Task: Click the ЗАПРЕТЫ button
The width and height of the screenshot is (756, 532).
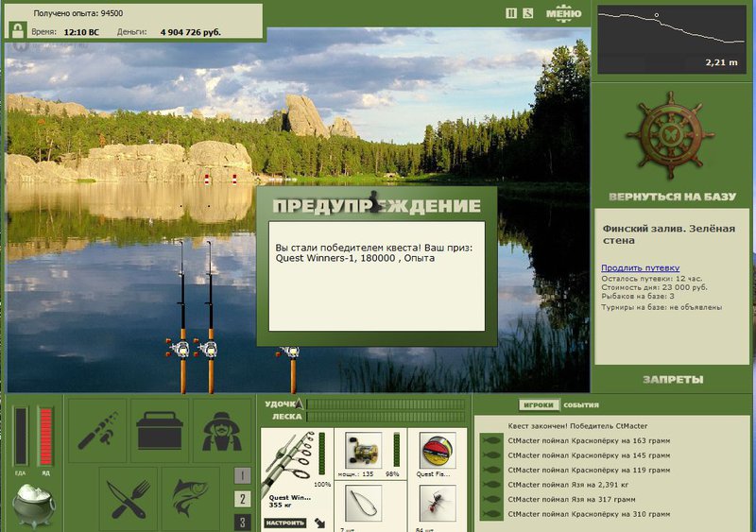Action: (x=673, y=380)
